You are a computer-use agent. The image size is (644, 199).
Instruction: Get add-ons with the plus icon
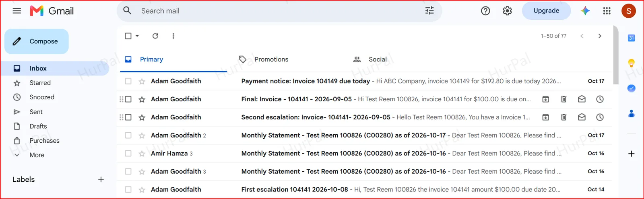(631, 154)
